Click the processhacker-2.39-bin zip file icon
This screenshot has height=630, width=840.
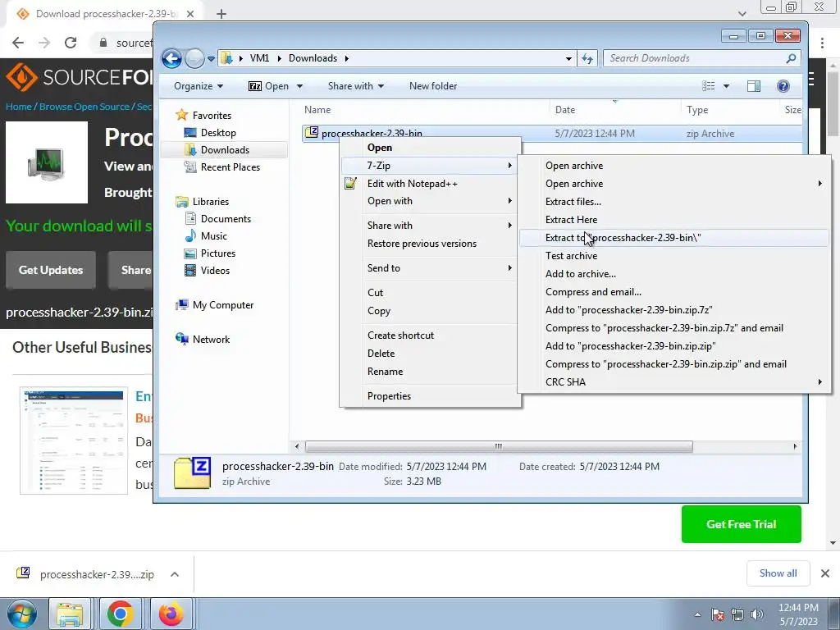point(311,132)
